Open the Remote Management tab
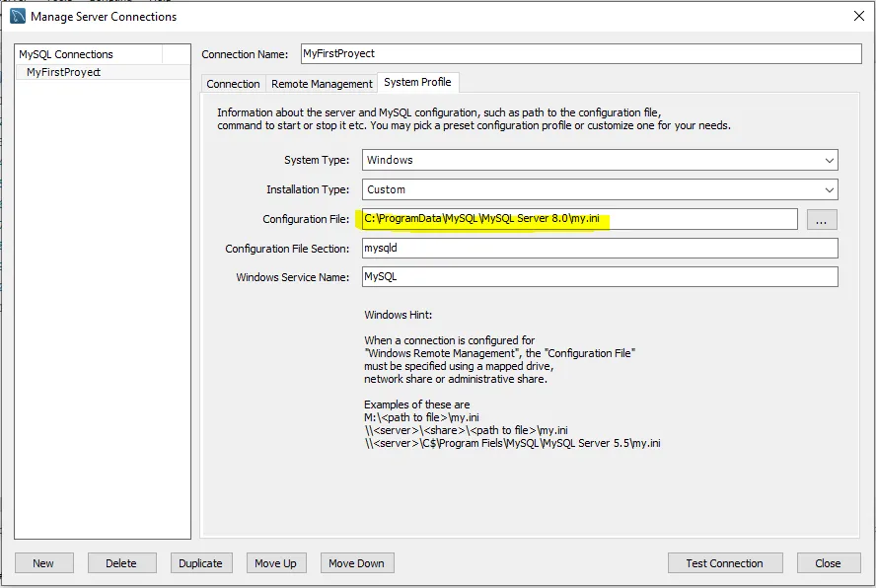This screenshot has height=588, width=876. click(322, 83)
